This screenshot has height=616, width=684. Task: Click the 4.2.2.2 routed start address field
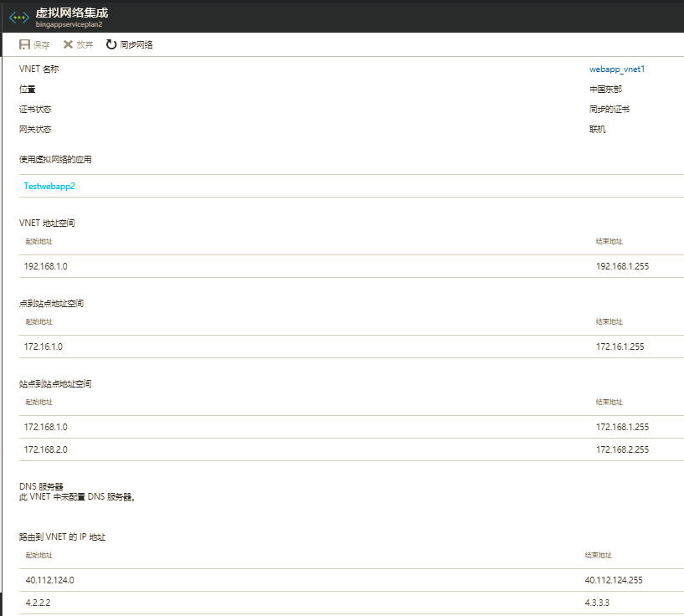[x=38, y=603]
